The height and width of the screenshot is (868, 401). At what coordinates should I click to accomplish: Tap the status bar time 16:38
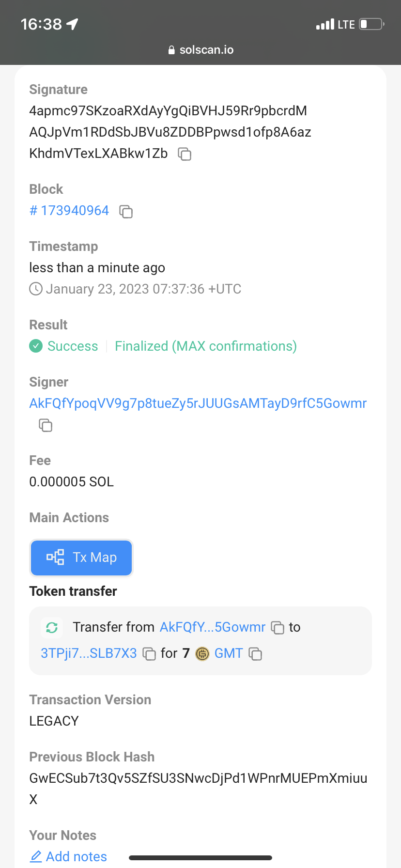[x=41, y=24]
